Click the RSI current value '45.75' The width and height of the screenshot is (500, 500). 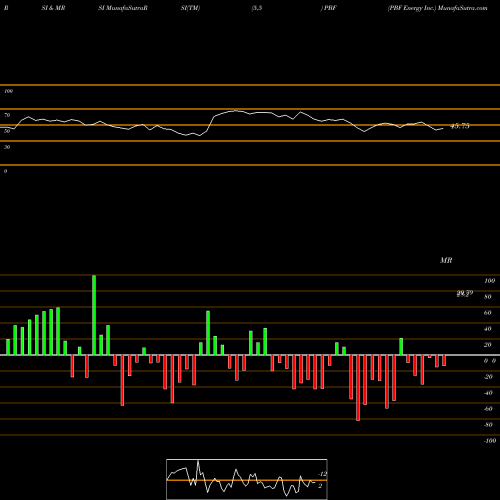point(460,126)
